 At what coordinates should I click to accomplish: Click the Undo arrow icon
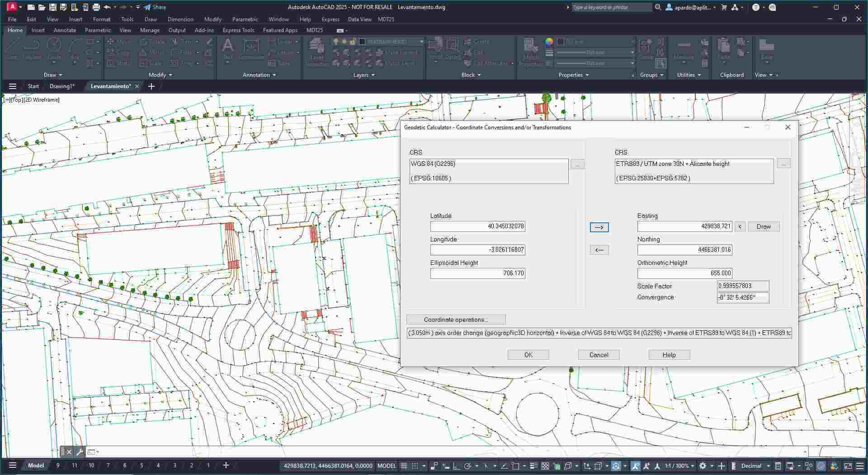coord(107,7)
